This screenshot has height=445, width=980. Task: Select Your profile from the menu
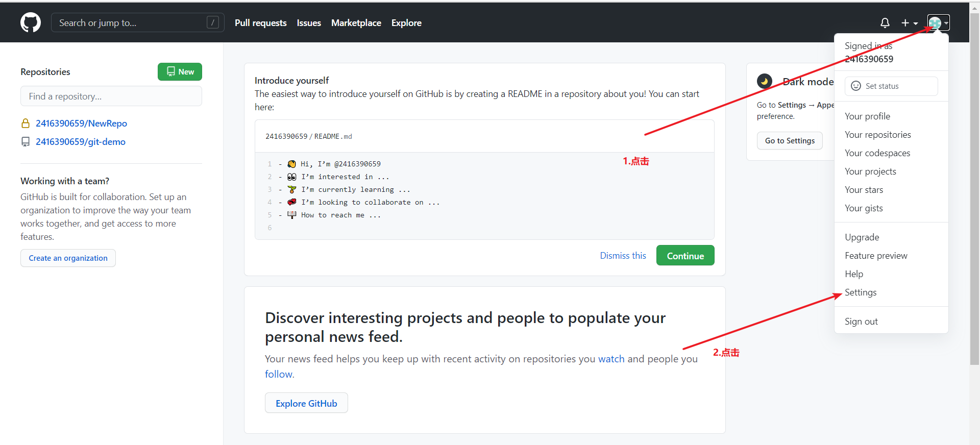click(867, 116)
